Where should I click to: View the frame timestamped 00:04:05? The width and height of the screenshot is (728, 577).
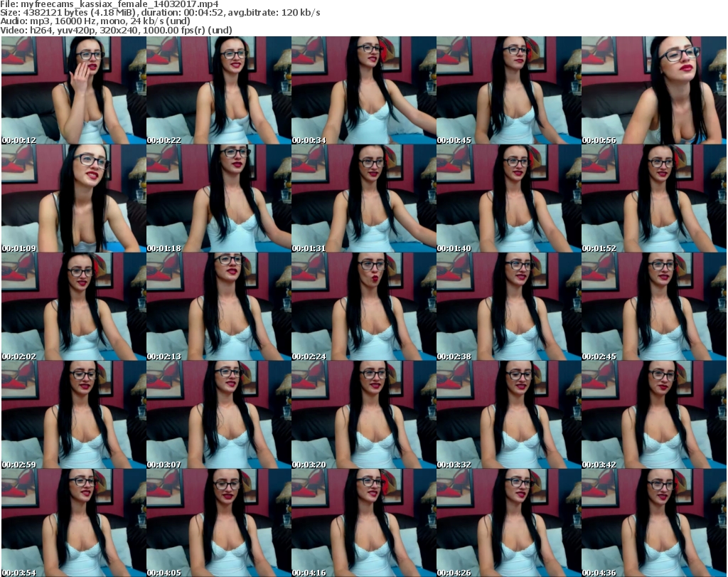pos(219,523)
